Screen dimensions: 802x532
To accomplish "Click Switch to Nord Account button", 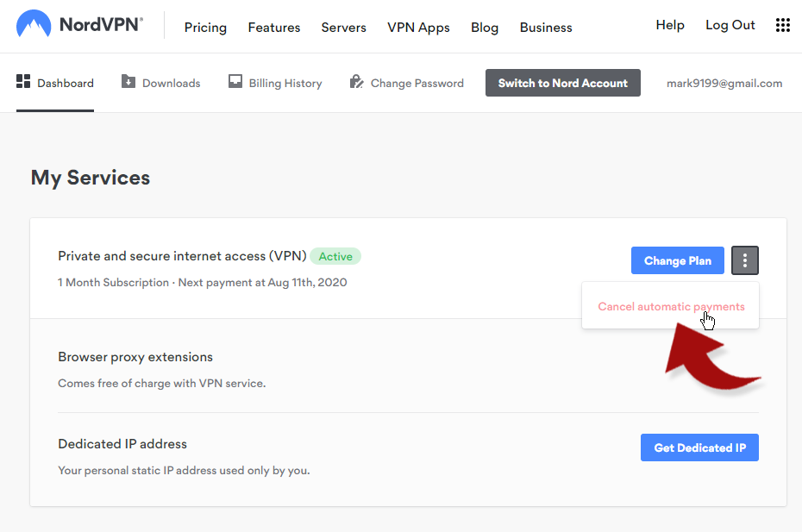I will point(562,83).
